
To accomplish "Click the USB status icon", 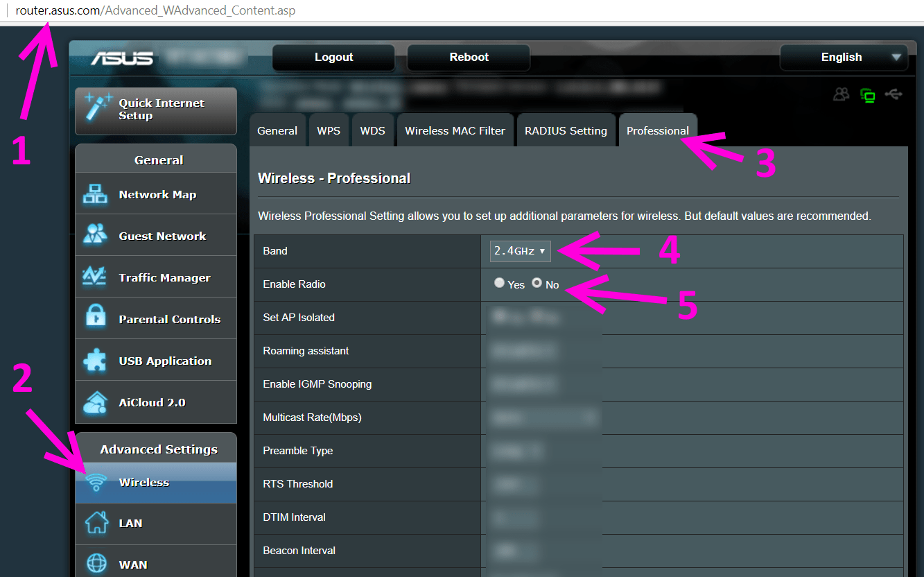I will (x=894, y=94).
